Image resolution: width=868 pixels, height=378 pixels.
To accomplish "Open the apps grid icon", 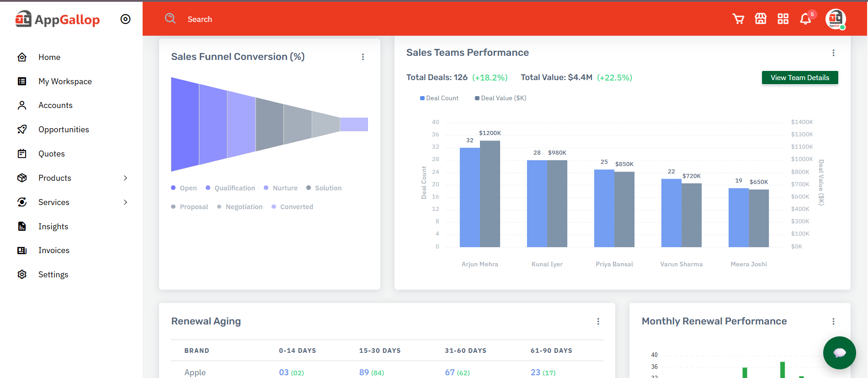I will pyautogui.click(x=783, y=19).
